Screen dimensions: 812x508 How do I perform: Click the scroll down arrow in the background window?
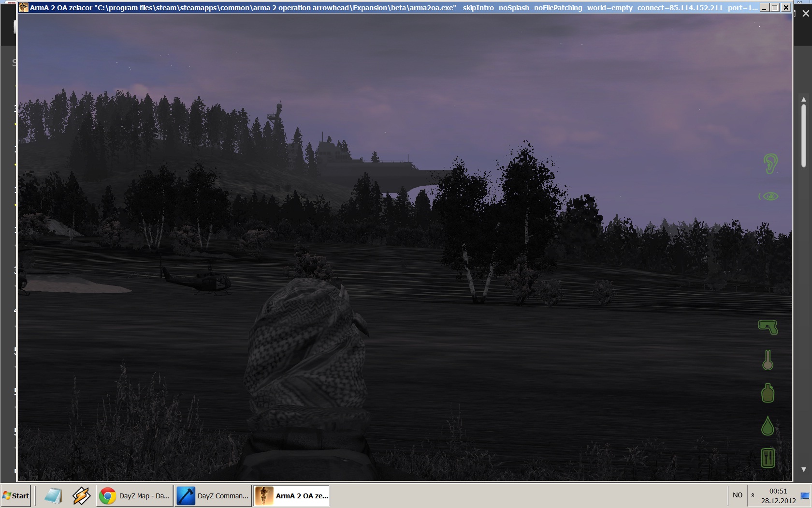coord(804,469)
